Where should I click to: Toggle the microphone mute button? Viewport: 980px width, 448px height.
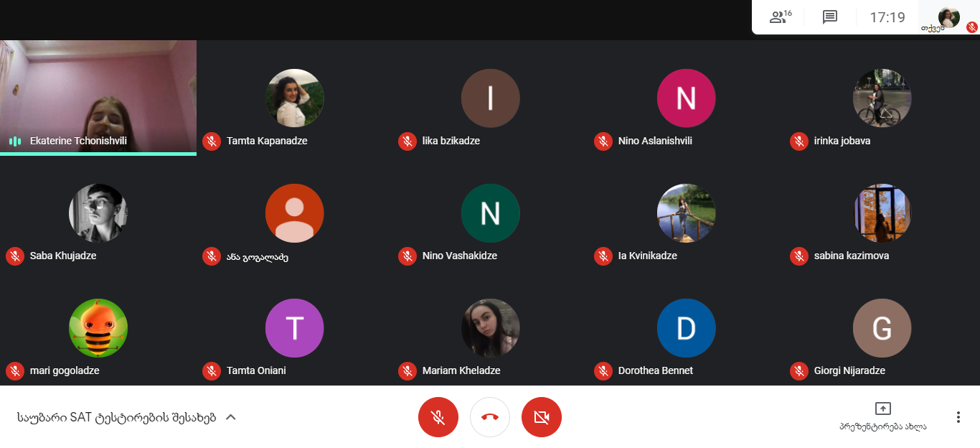(x=438, y=417)
